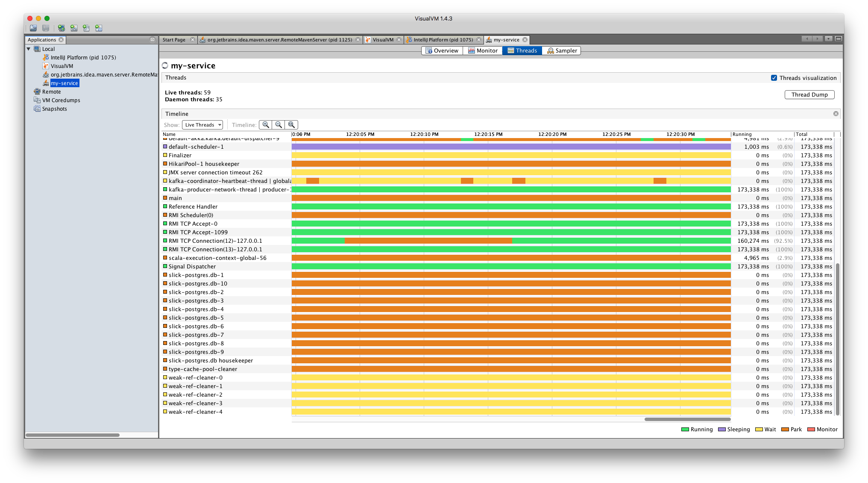
Task: Collapse the Local tree node
Action: click(x=29, y=49)
